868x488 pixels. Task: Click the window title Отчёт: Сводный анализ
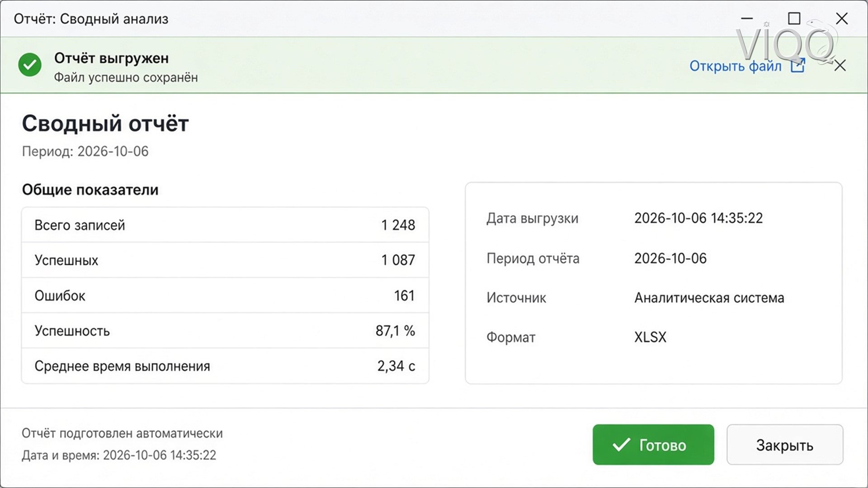(91, 19)
